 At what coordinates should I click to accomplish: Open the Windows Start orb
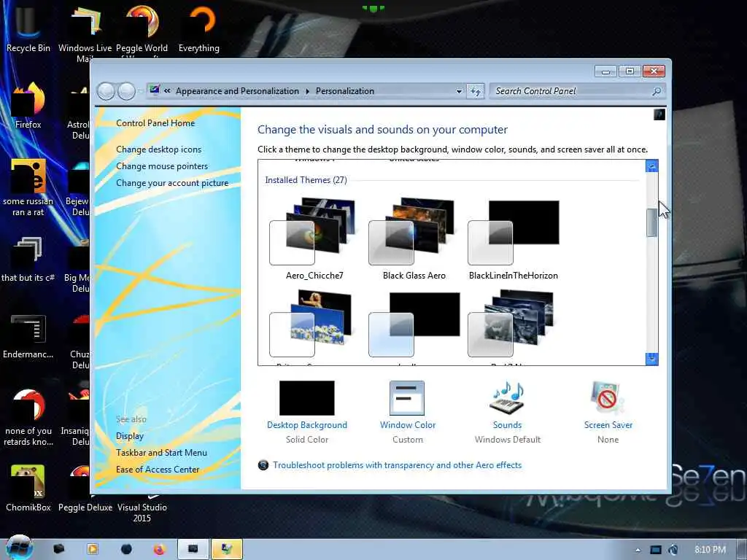coord(20,548)
